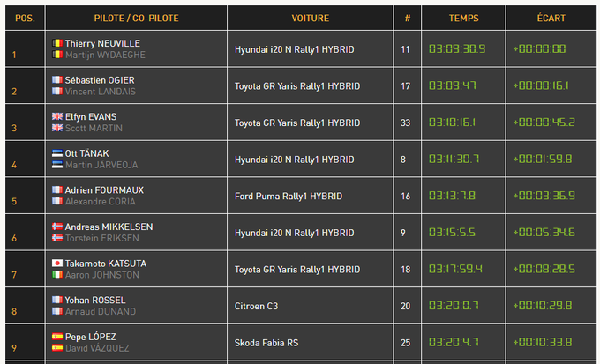The width and height of the screenshot is (600, 364).
Task: Click Japanese flag next to Takamoto Katsuta
Action: point(57,264)
